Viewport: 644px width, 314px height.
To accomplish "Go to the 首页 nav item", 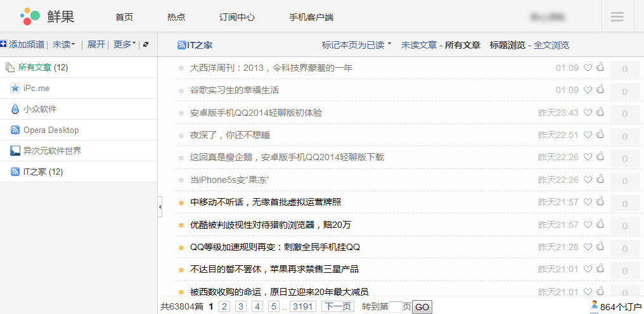I will coord(124,17).
